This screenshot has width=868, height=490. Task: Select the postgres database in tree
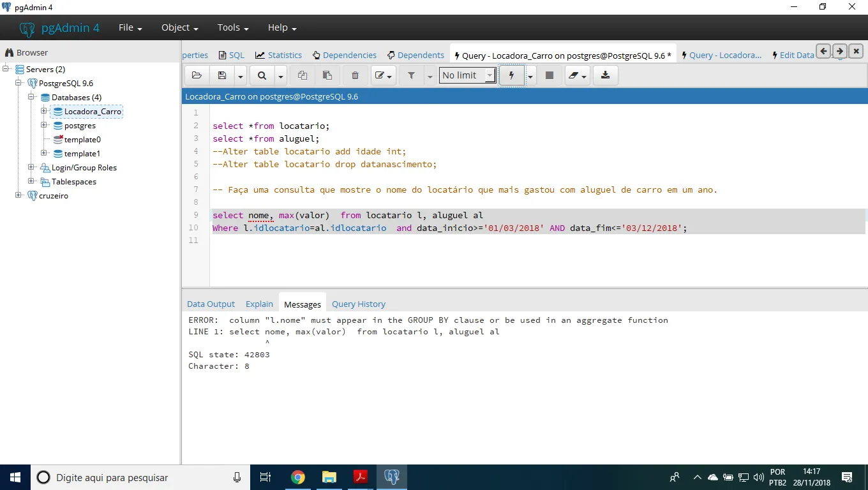click(x=80, y=126)
